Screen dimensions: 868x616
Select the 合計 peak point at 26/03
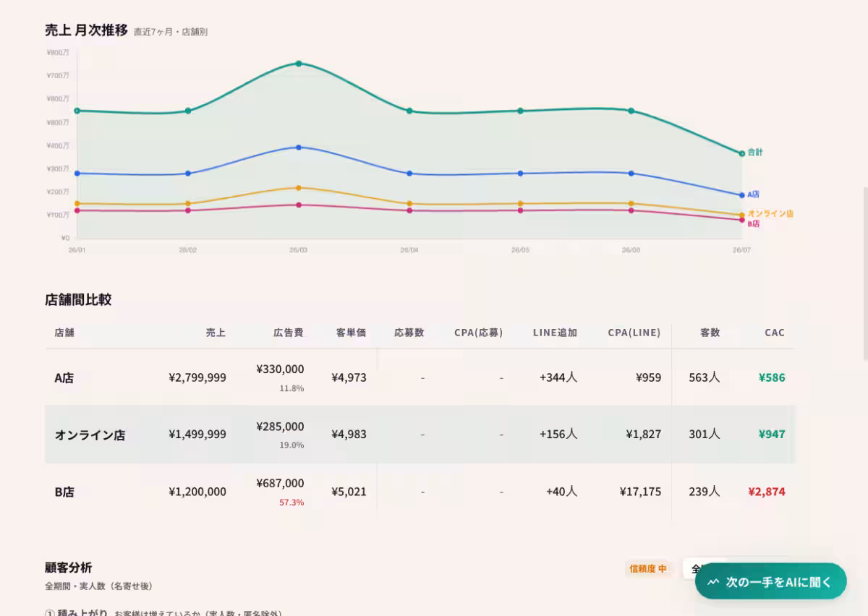[x=298, y=64]
